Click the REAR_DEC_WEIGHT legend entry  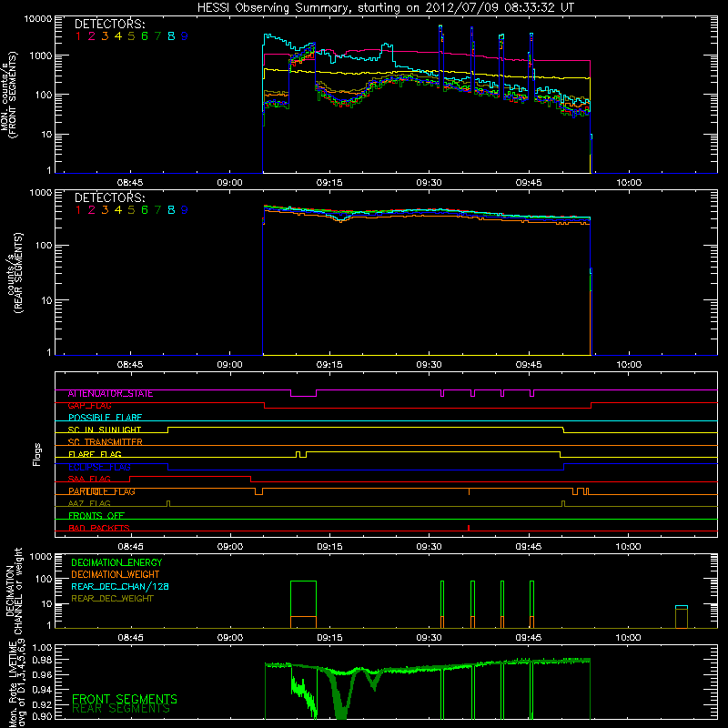pos(112,599)
